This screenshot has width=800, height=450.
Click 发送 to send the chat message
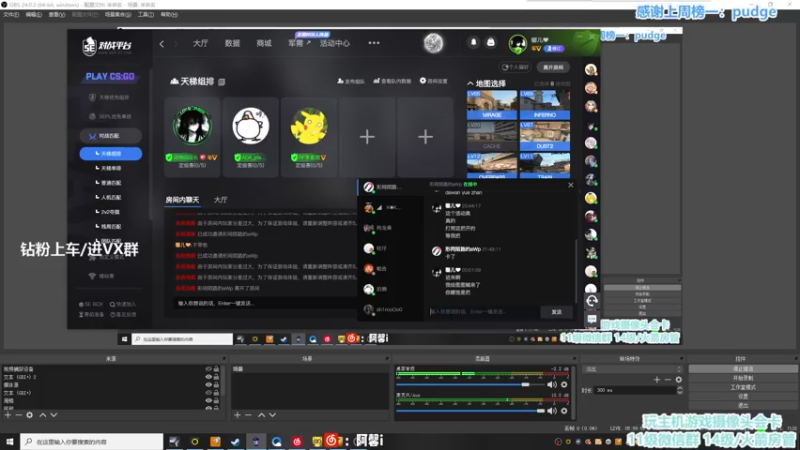(557, 312)
